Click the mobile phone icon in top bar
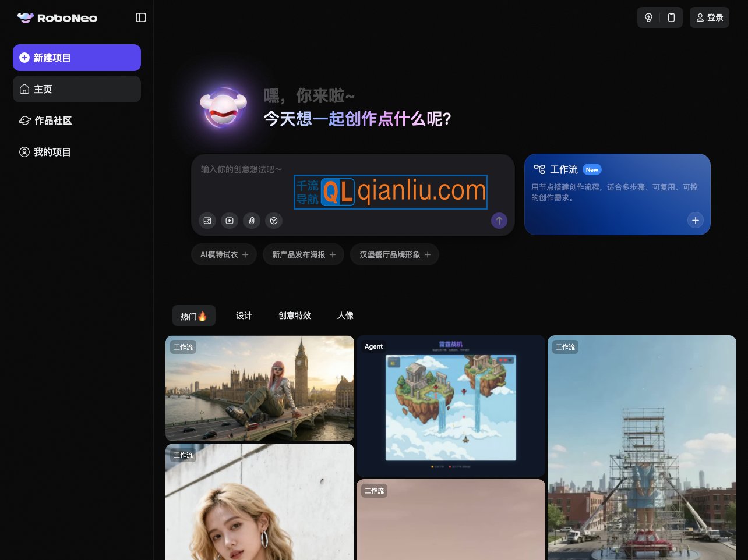 671,17
